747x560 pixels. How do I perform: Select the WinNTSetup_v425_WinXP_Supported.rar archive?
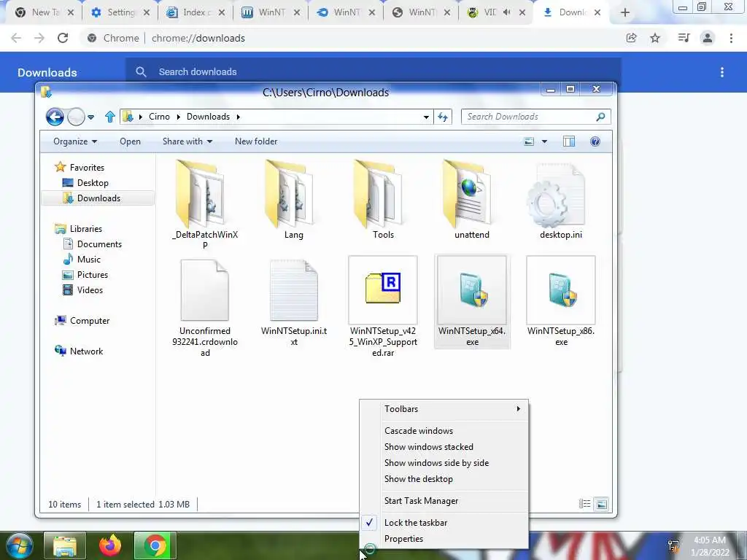(383, 307)
